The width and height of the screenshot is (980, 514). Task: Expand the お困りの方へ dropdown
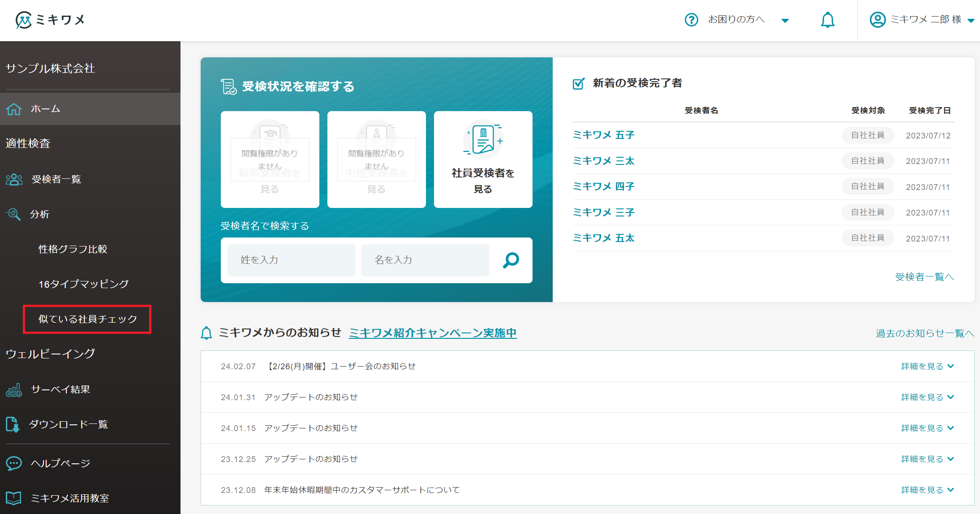(x=786, y=21)
